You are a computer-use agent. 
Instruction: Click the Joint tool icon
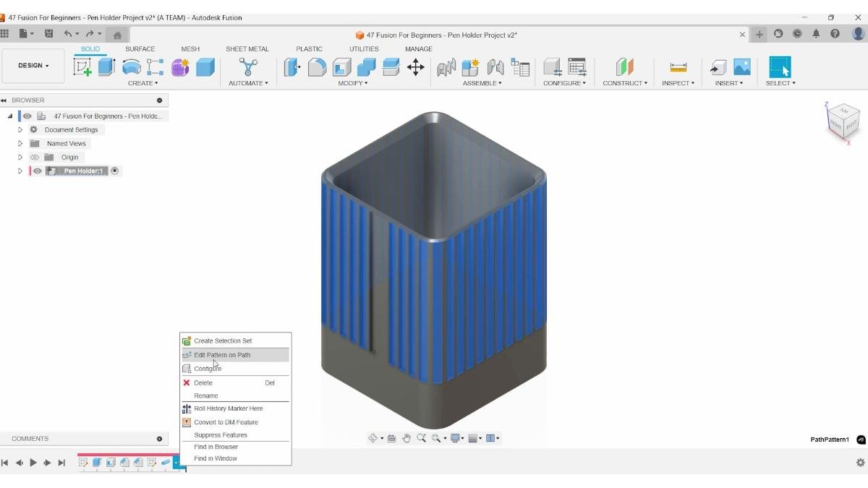pos(495,67)
